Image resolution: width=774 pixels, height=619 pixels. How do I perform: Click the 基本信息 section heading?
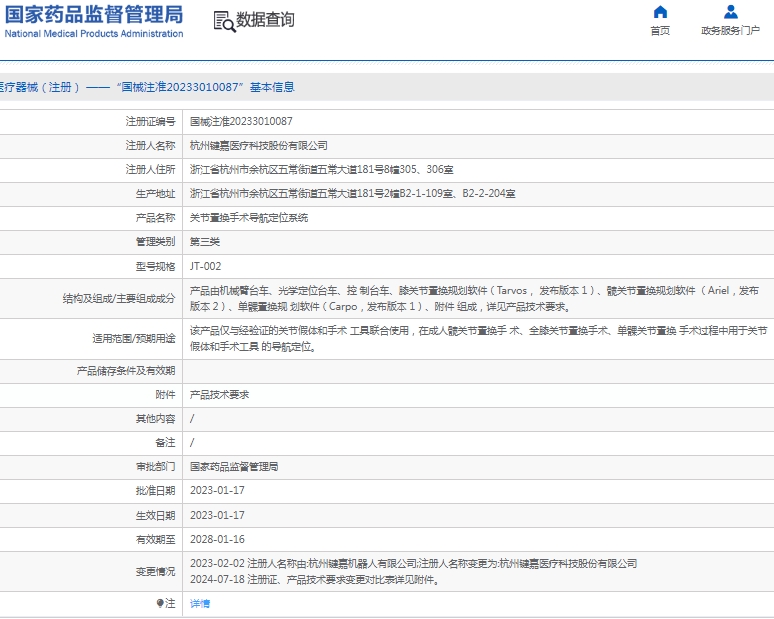click(272, 87)
